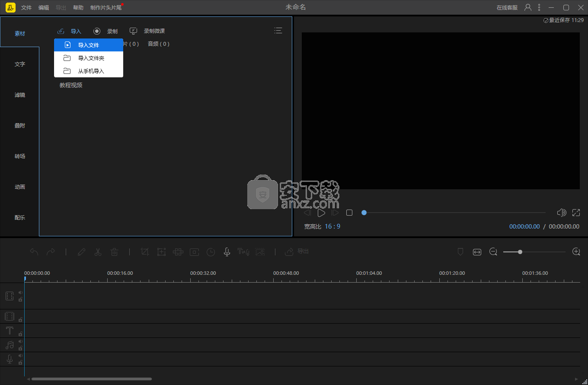Viewport: 588px width, 385px height.
Task: Switch to the 文字 tab
Action: tap(20, 64)
